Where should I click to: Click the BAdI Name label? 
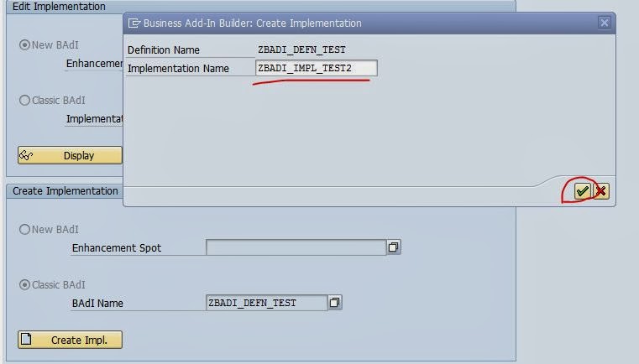pyautogui.click(x=97, y=304)
